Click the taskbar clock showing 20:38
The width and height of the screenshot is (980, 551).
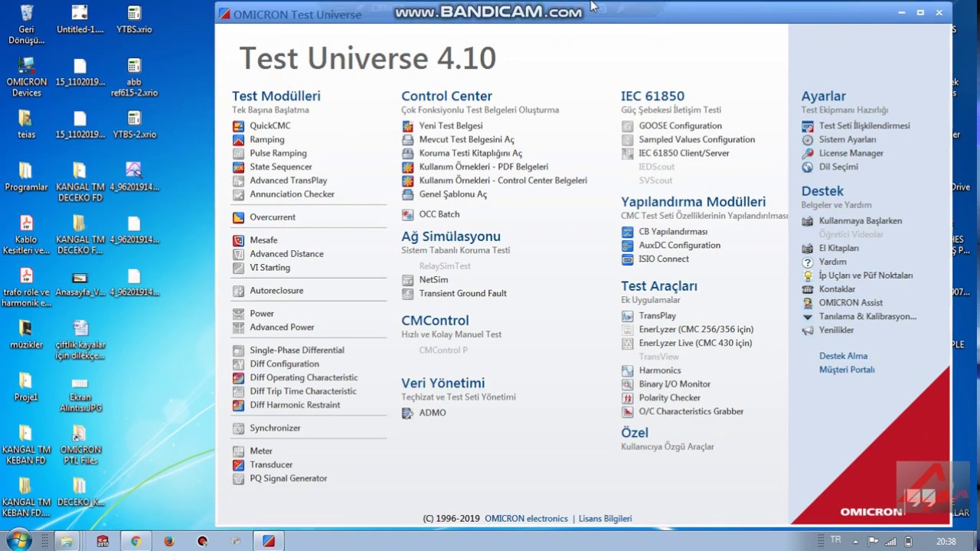946,541
